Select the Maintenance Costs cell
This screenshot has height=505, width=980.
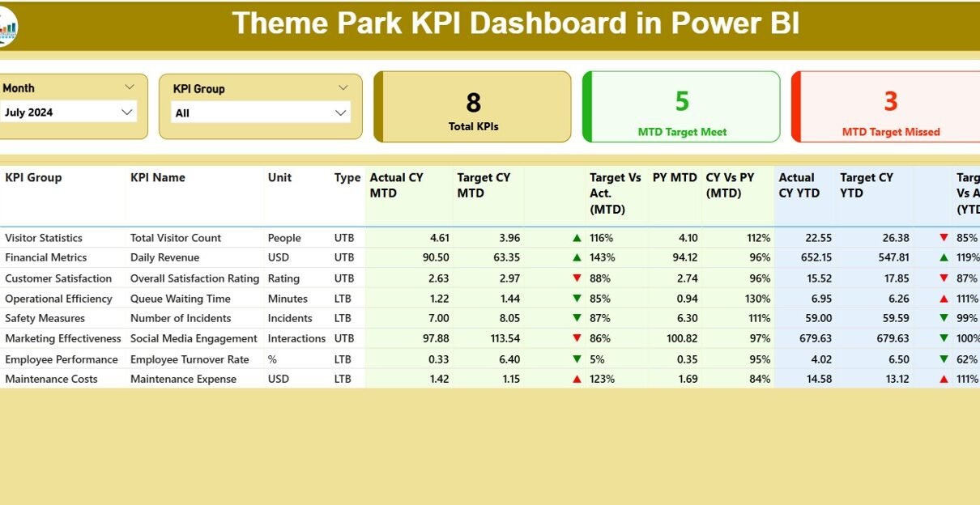(x=51, y=379)
